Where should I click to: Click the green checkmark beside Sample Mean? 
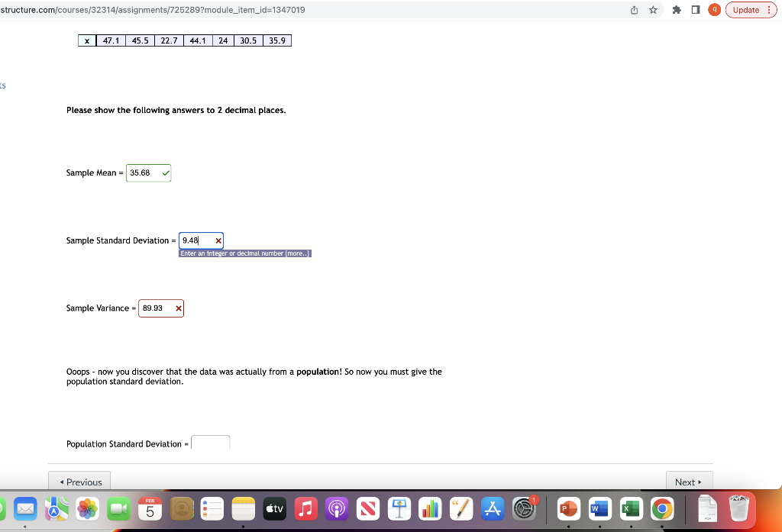(x=166, y=173)
